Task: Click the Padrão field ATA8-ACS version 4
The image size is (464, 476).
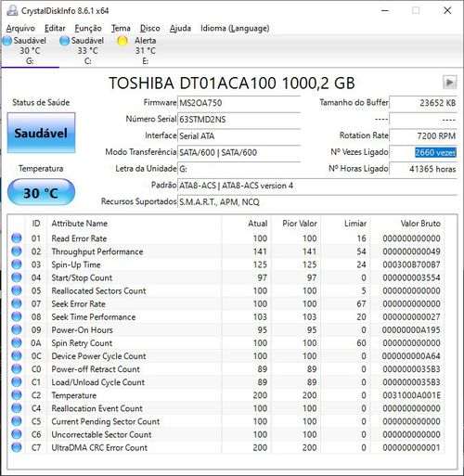Action: tap(317, 186)
